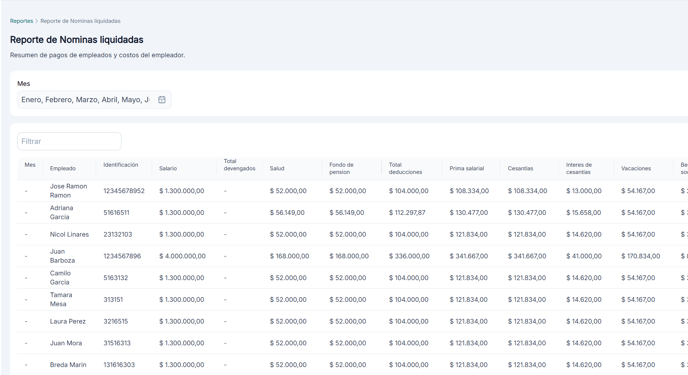Select employee Tamara Mesa
Screen dimensions: 688x375
[x=61, y=299]
